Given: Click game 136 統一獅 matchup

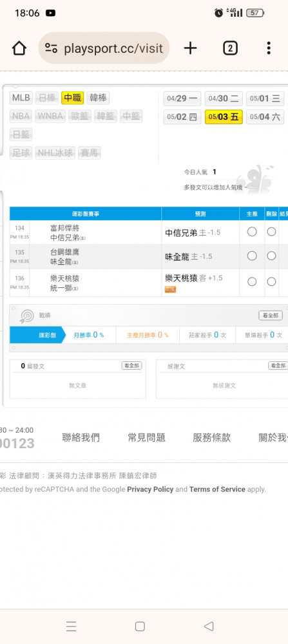Looking at the screenshot, I should (64, 283).
